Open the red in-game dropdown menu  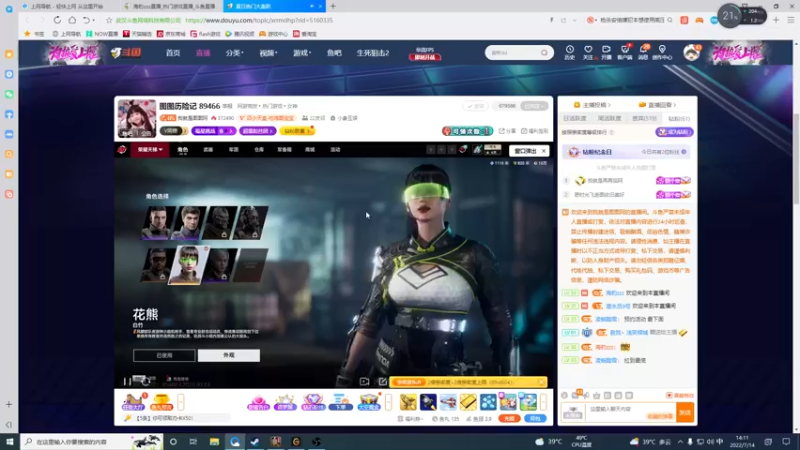149,149
